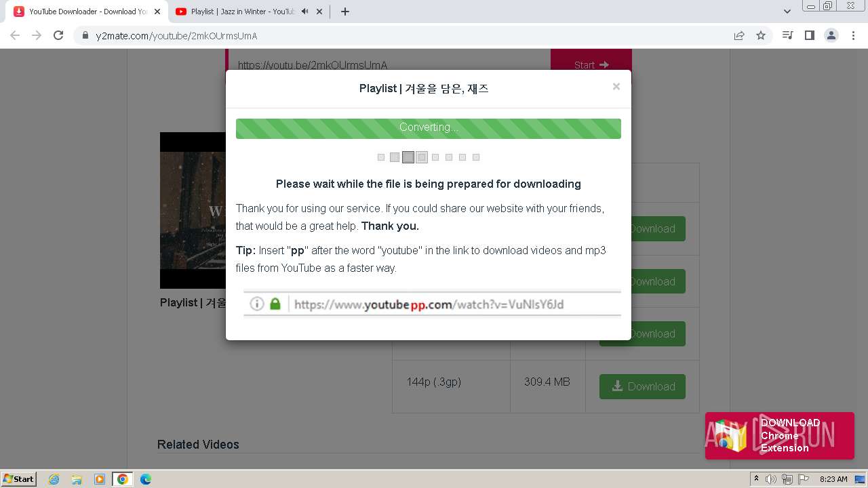Open the DOWNLOAD Chrome Extension banner

(779, 436)
